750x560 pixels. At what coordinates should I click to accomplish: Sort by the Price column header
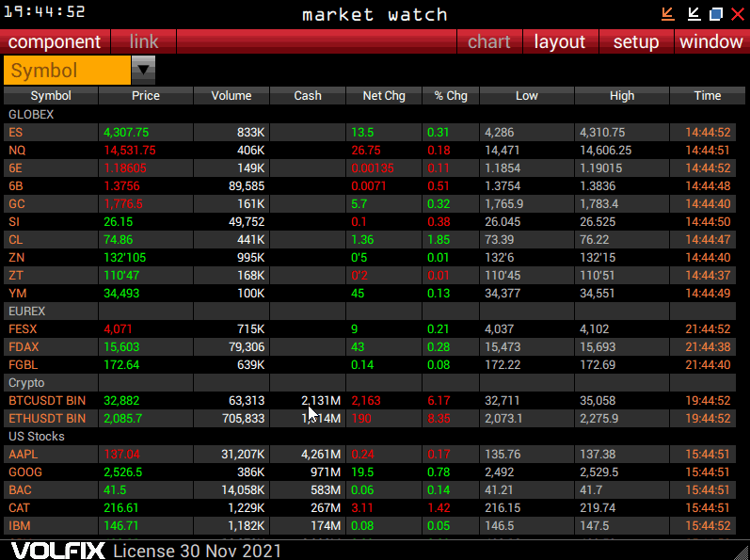pyautogui.click(x=146, y=96)
